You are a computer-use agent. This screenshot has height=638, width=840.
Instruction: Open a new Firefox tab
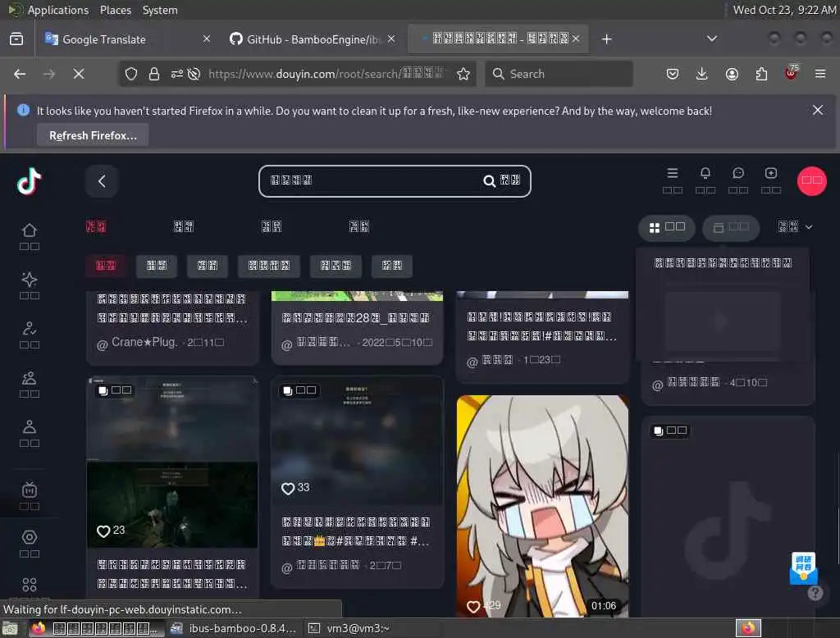(x=606, y=39)
